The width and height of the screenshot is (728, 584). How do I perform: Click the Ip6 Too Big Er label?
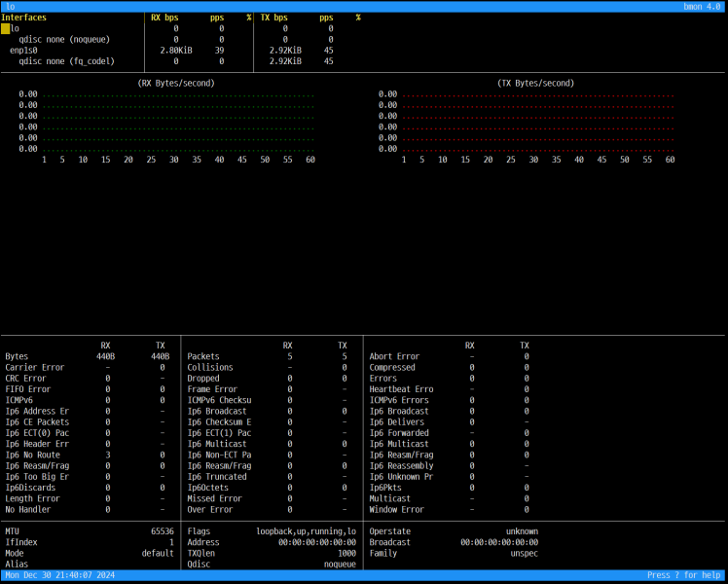point(37,477)
